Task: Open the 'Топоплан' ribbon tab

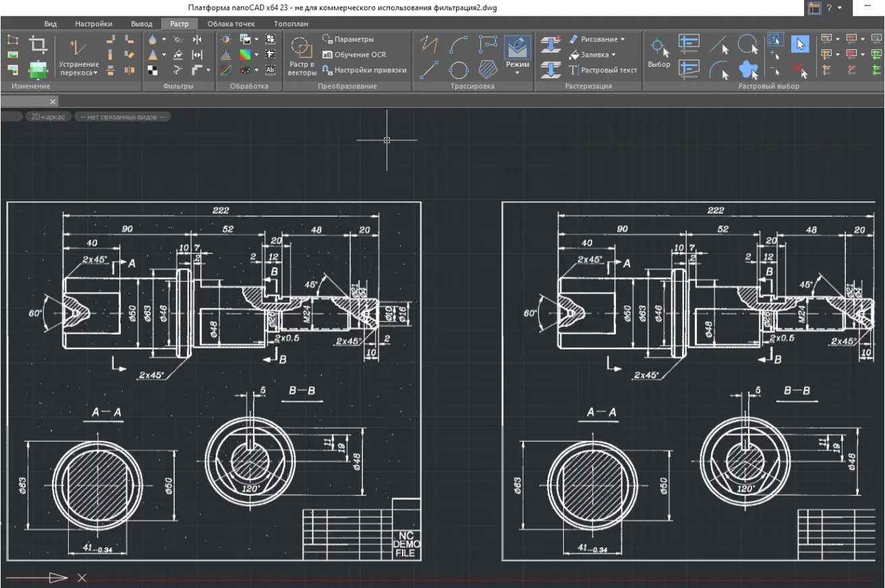Action: 291,24
